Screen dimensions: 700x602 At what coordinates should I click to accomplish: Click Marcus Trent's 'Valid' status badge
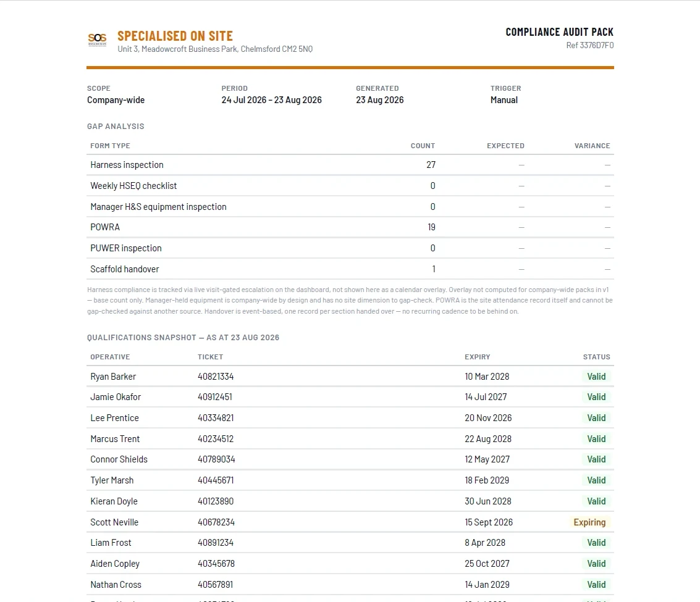coord(596,439)
